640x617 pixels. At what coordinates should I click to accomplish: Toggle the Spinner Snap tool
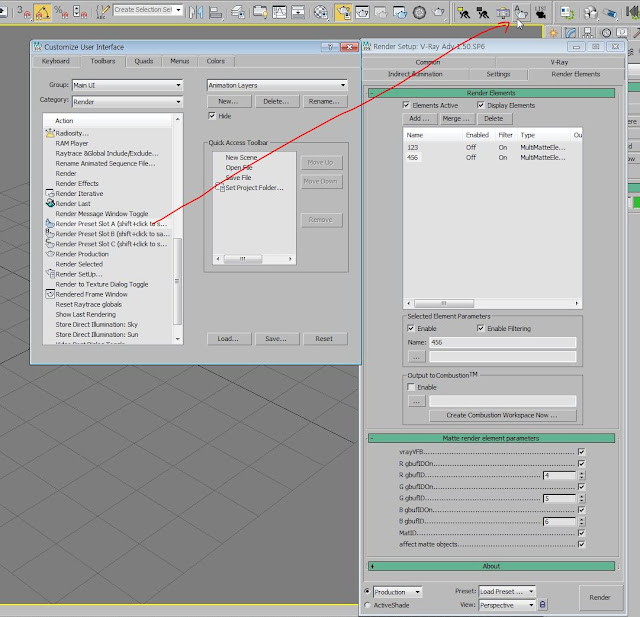80,12
